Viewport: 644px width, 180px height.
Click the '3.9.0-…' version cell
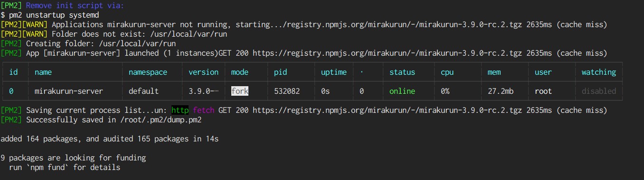click(x=203, y=91)
